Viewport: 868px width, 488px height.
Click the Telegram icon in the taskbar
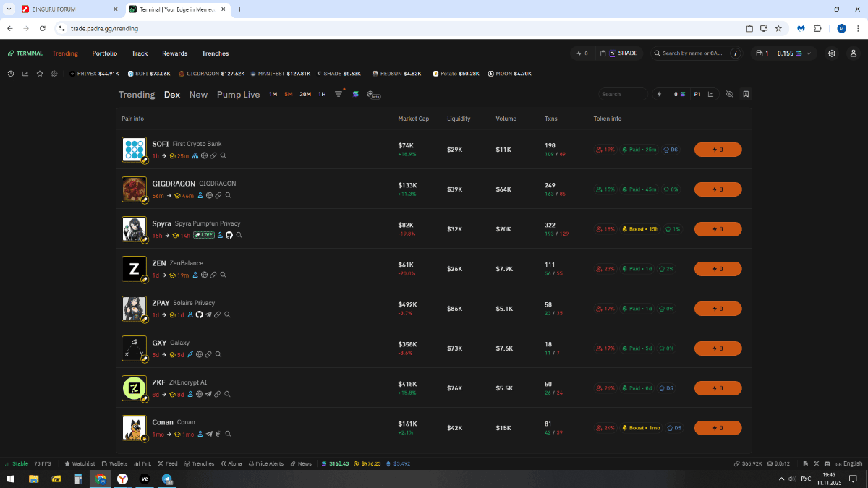click(167, 479)
